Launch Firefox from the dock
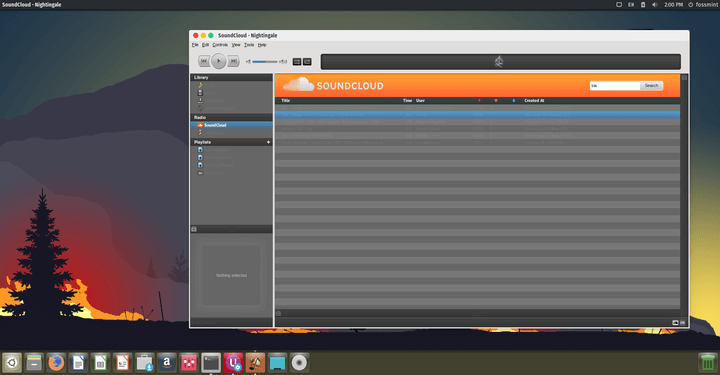The height and width of the screenshot is (375, 720). click(56, 363)
